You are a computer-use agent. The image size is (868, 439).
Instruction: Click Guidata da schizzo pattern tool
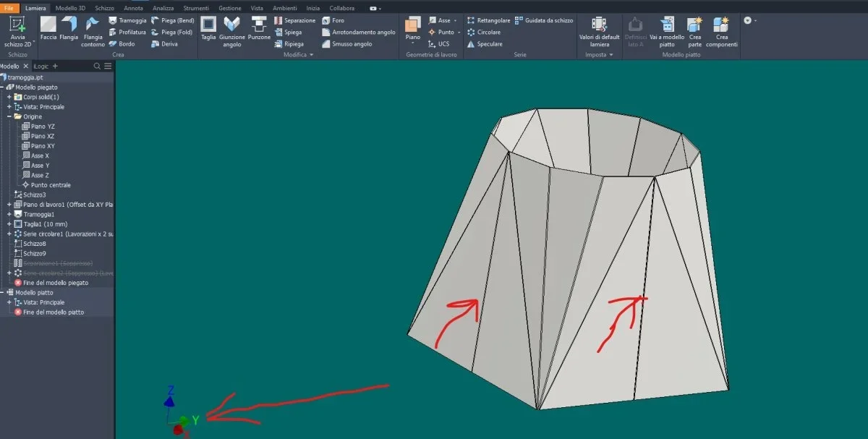point(544,21)
